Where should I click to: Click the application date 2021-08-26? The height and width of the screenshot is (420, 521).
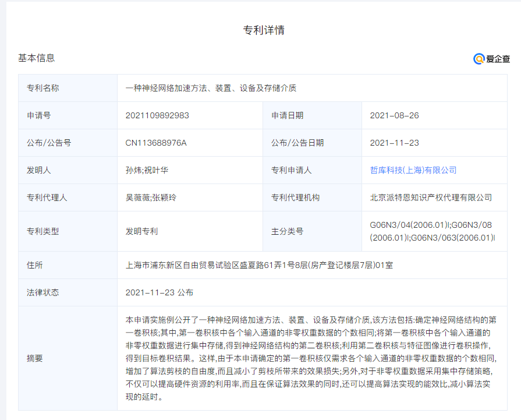394,115
